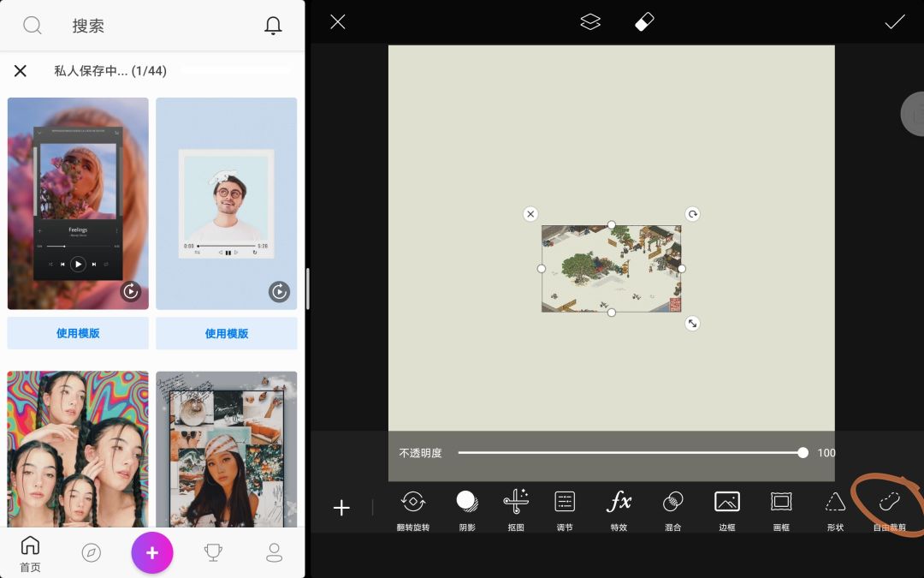The height and width of the screenshot is (578, 924).
Task: Open the Flip/Rotate (翻转旋转) tool
Action: click(413, 508)
